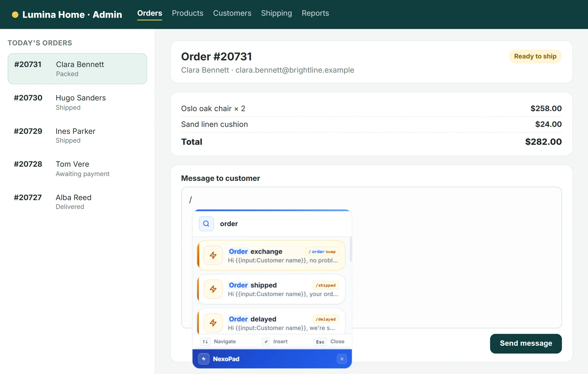Click the 'Sand linen cushion' line item
This screenshot has width=588, height=374.
pos(214,124)
